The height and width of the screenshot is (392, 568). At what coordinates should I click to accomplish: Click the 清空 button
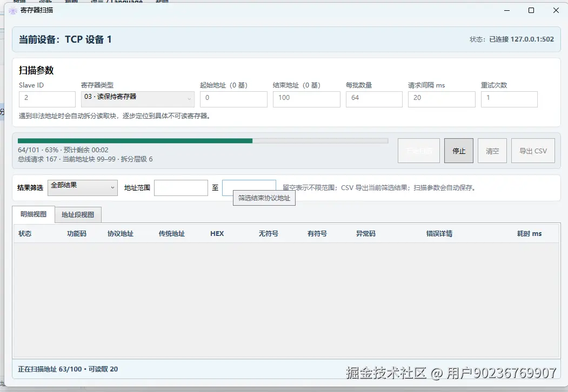492,151
